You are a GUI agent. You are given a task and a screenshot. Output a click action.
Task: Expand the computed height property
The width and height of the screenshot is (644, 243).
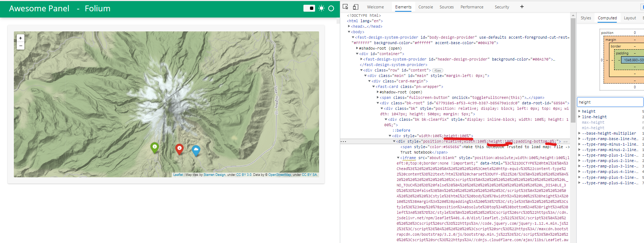(x=580, y=111)
